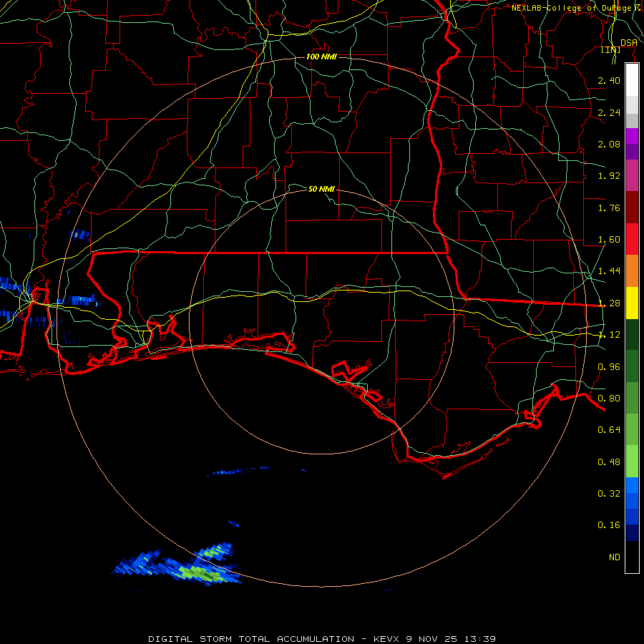Click the yellow swatch in the accumulation legend

pos(632,303)
